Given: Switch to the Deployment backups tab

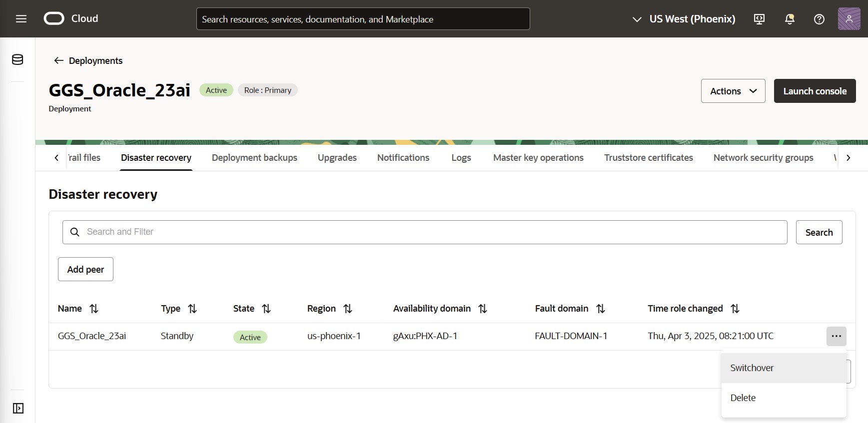Looking at the screenshot, I should click(254, 158).
